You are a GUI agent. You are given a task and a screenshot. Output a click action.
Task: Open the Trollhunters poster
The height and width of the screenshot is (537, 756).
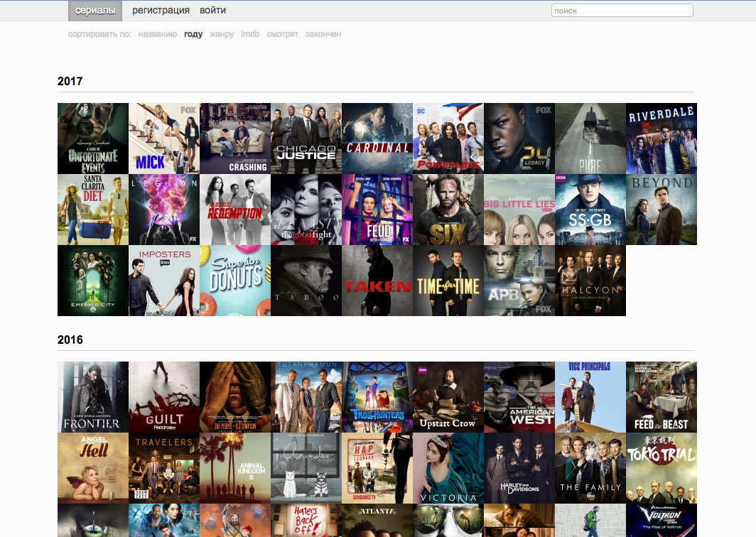377,397
